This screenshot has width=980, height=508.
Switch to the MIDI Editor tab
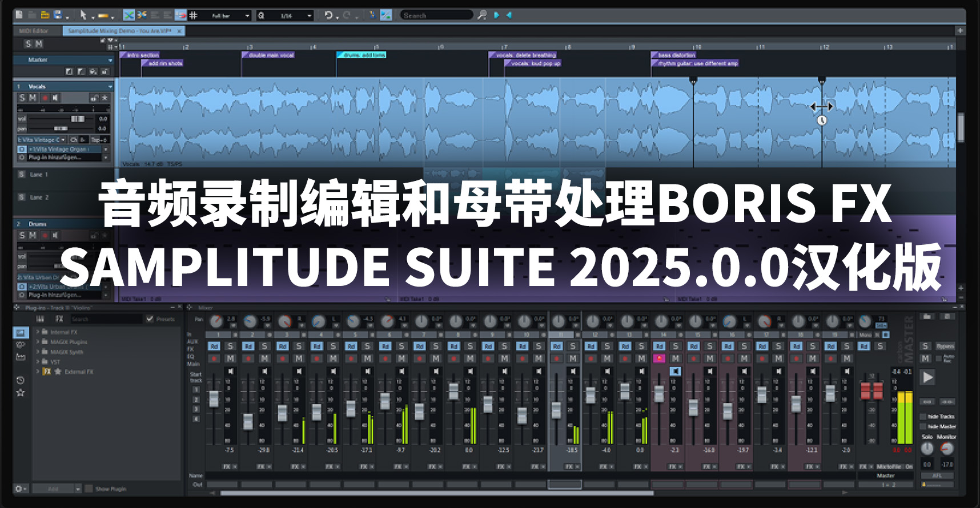point(34,31)
